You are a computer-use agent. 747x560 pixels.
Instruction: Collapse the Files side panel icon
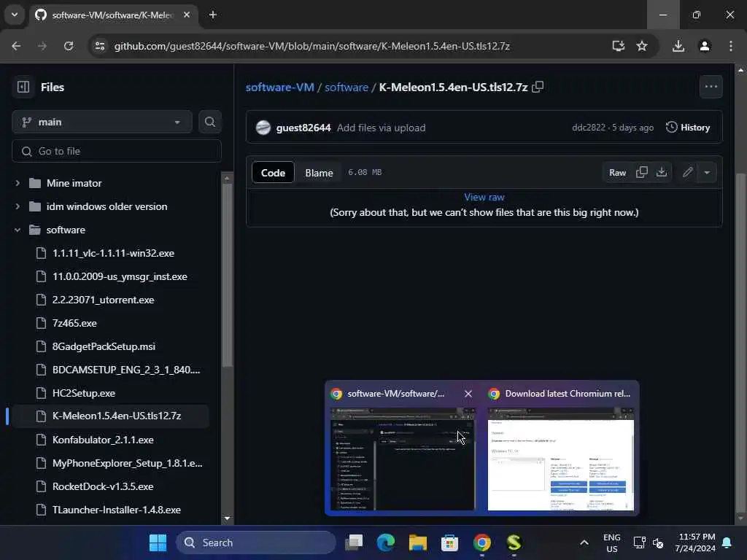coord(23,87)
